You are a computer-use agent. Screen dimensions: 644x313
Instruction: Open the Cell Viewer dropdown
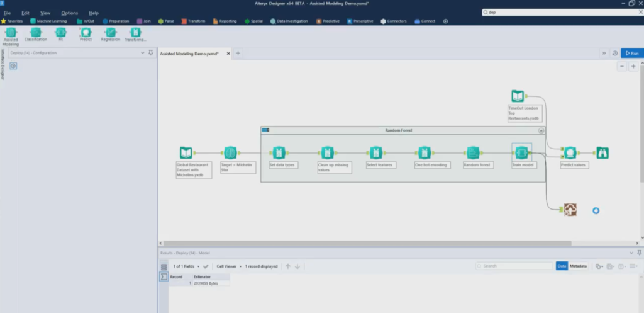(x=229, y=266)
